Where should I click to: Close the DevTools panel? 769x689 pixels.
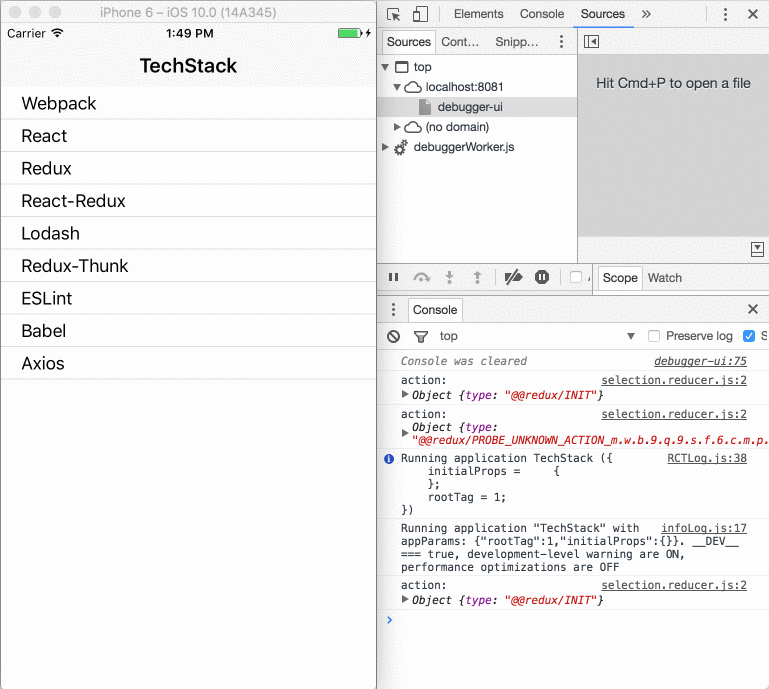point(753,14)
